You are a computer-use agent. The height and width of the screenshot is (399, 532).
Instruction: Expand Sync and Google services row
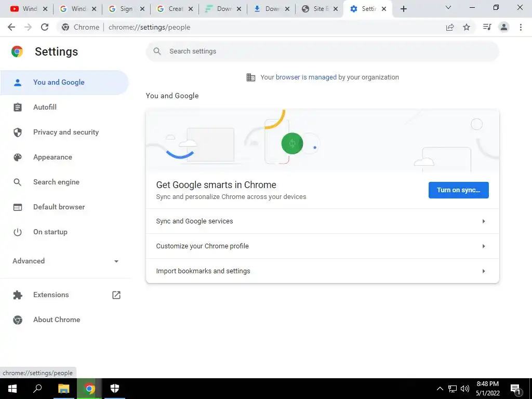322,221
